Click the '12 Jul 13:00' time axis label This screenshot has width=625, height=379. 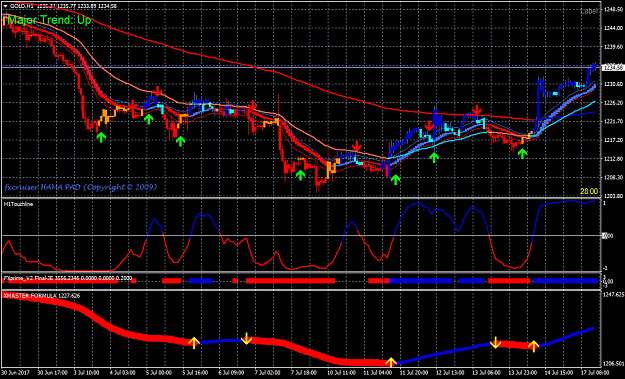tap(451, 373)
